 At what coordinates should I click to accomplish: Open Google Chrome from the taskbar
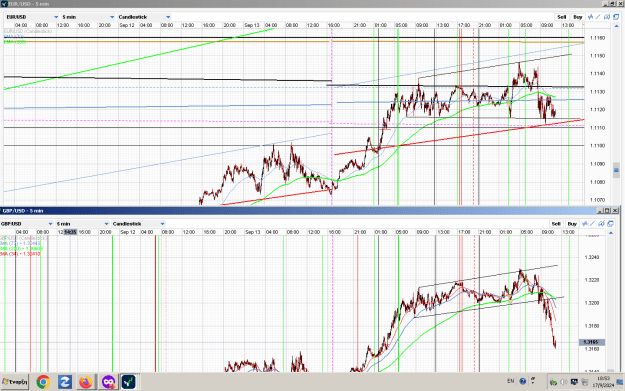pyautogui.click(x=43, y=382)
